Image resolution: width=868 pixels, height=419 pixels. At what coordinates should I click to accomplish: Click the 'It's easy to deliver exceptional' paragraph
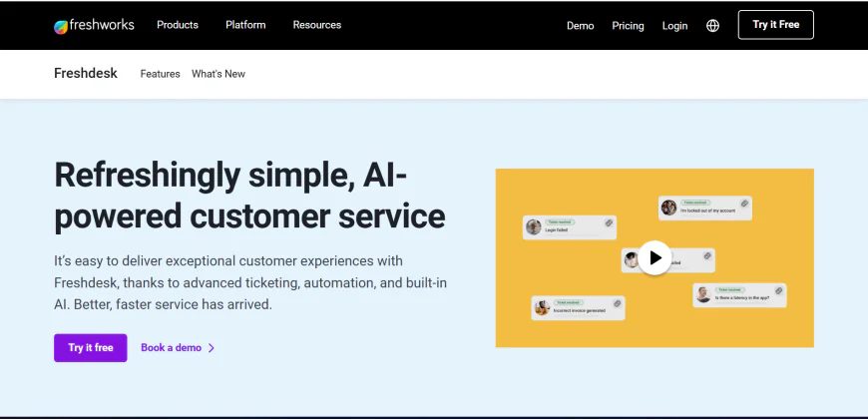[x=250, y=282]
